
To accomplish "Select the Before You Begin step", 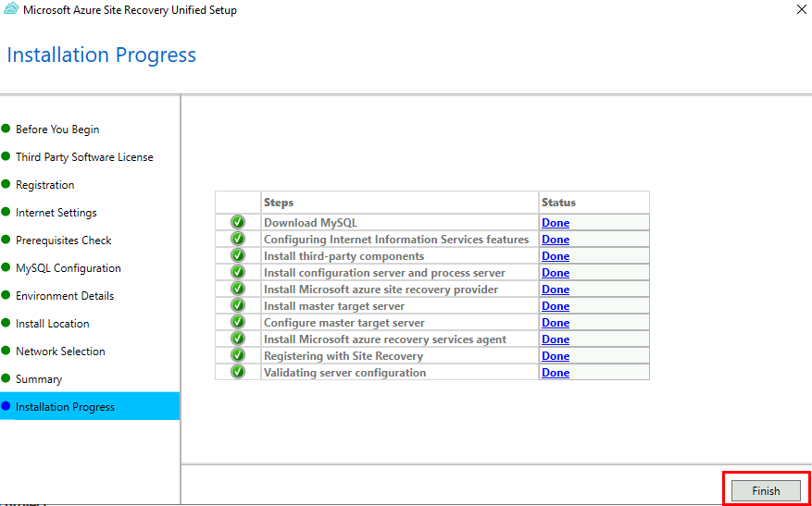I will pos(57,130).
